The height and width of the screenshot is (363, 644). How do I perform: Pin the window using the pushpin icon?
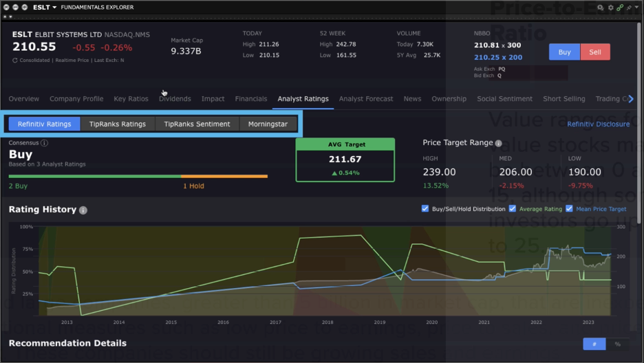point(629,8)
